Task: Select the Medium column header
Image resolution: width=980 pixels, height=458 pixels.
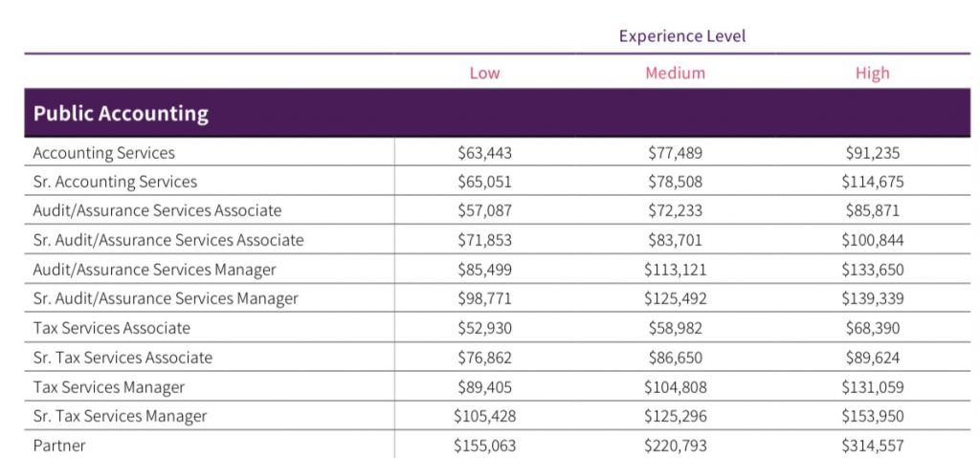Action: click(x=675, y=74)
